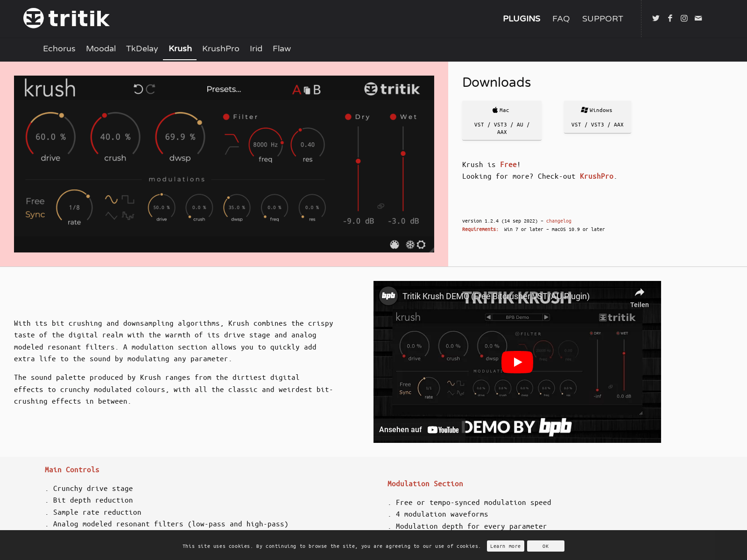
Task: Open Tritik Facebook page icon
Action: pos(670,18)
